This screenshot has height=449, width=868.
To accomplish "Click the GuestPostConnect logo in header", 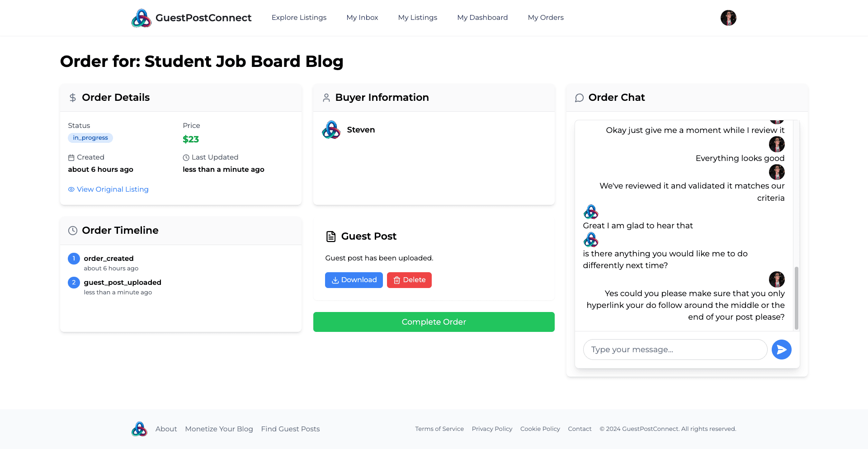I will 142,18.
